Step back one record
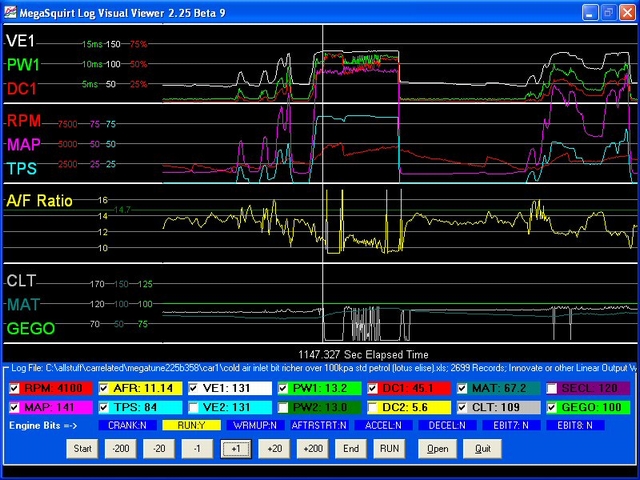The width and height of the screenshot is (640, 480). 197,448
